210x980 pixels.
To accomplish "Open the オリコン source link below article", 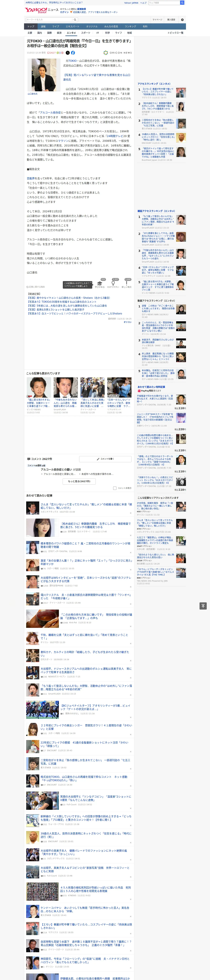I will pyautogui.click(x=128, y=322).
